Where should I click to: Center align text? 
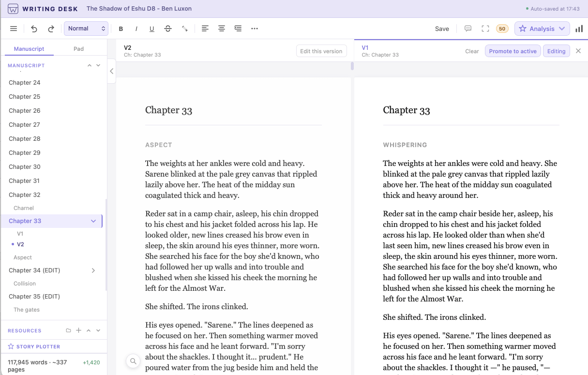point(222,29)
